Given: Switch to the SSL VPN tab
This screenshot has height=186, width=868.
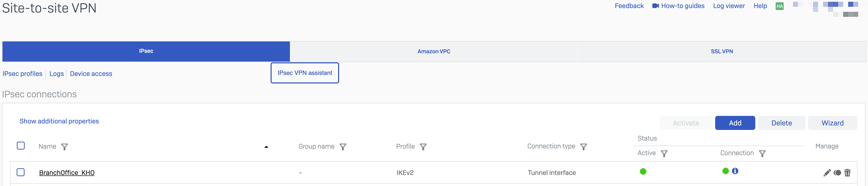Looking at the screenshot, I should 722,51.
